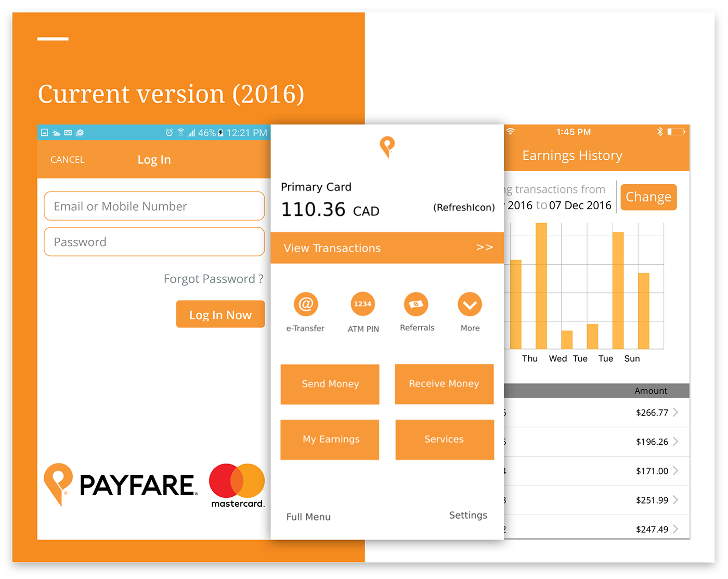Viewport: 728px width, 579px height.
Task: Tap the Wi-Fi icon in Earnings History status bar
Action: click(511, 132)
